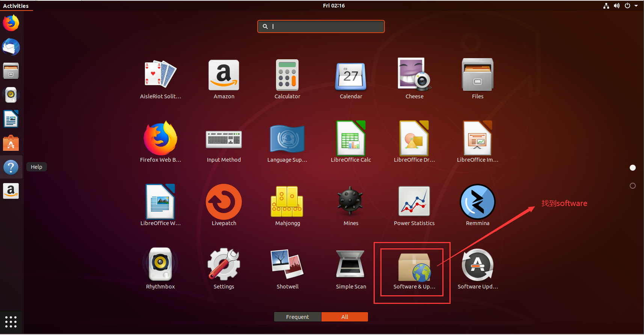Click Firefox icon in the dock

11,23
